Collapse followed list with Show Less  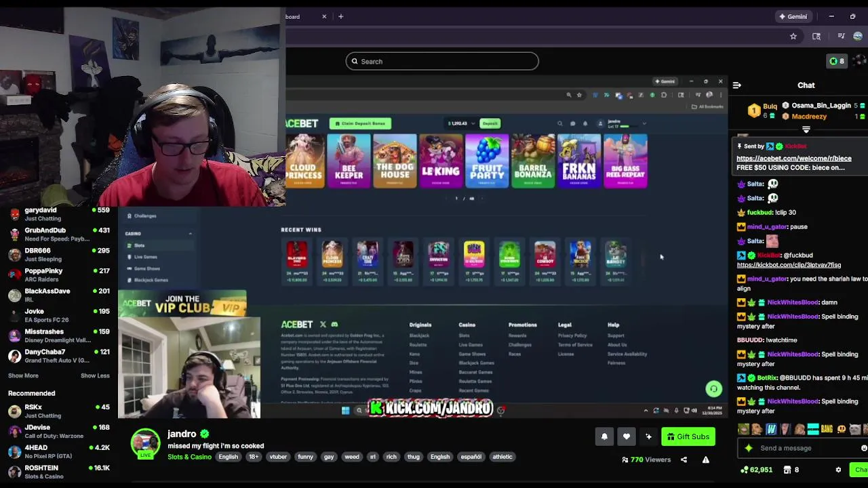(x=95, y=375)
